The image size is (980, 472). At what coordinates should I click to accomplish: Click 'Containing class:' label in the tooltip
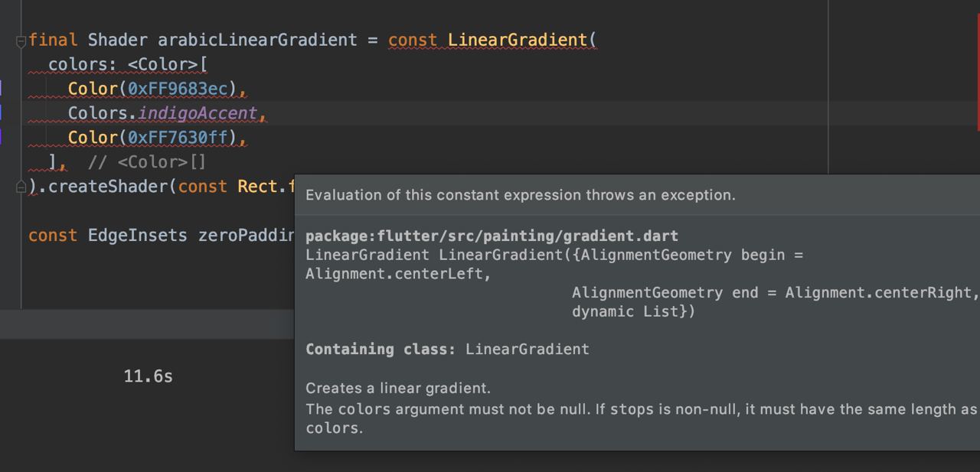[381, 350]
